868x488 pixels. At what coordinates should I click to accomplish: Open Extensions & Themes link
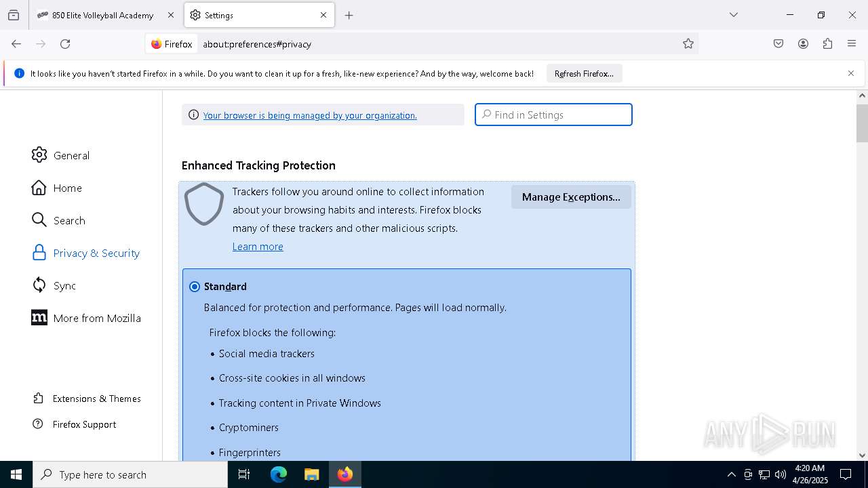(87, 399)
